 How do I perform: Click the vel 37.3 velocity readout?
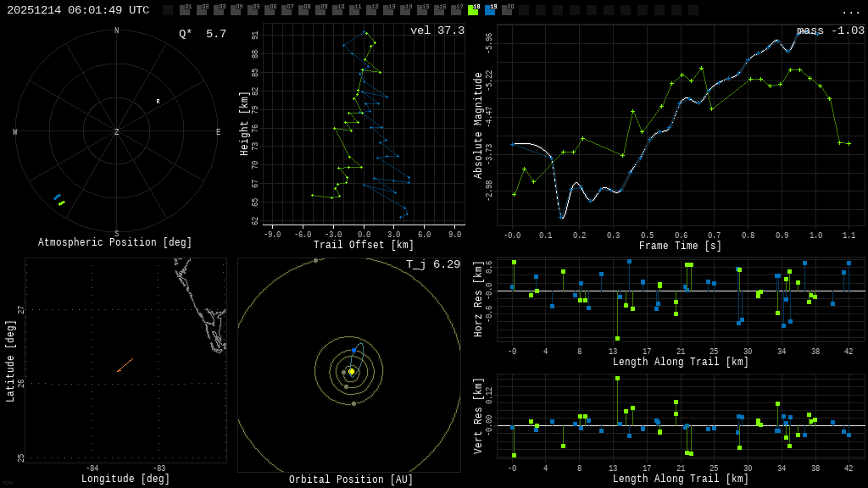point(437,30)
